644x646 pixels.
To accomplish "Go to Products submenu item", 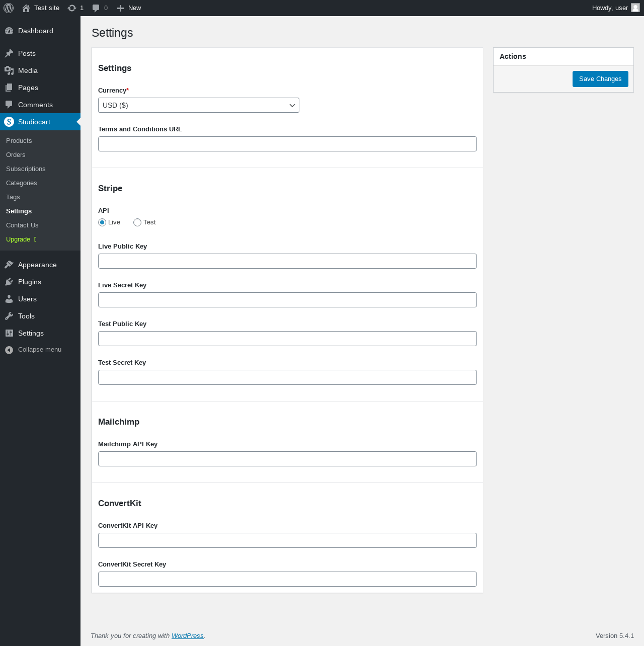I will 19,141.
